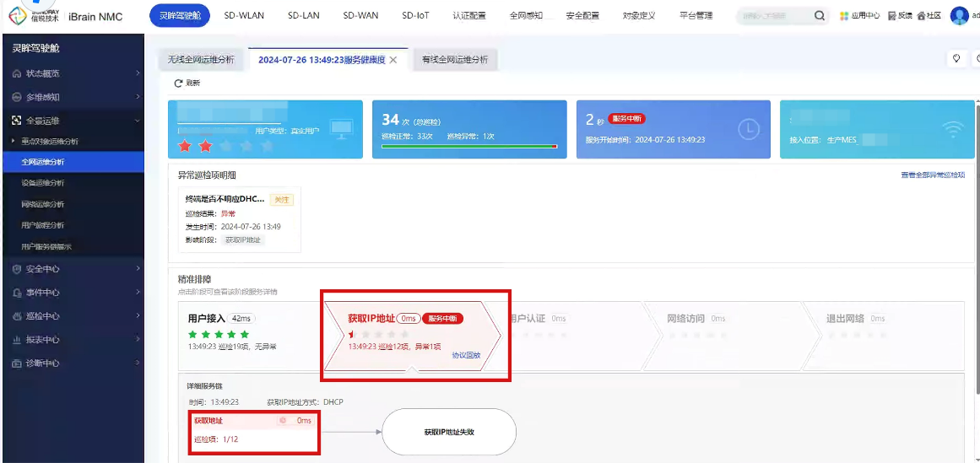The image size is (980, 463).
Task: Click the refresh icon beside 刷新
Action: (x=178, y=83)
